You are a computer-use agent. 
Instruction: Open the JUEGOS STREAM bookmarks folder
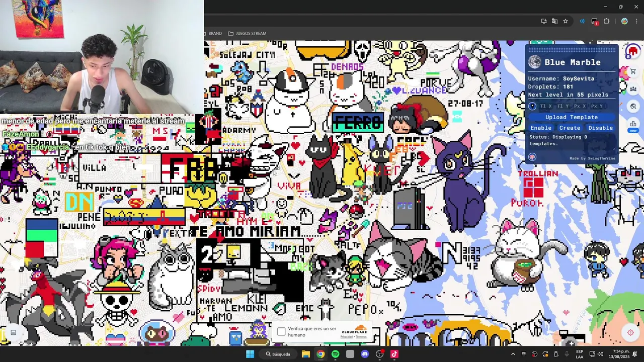click(247, 33)
